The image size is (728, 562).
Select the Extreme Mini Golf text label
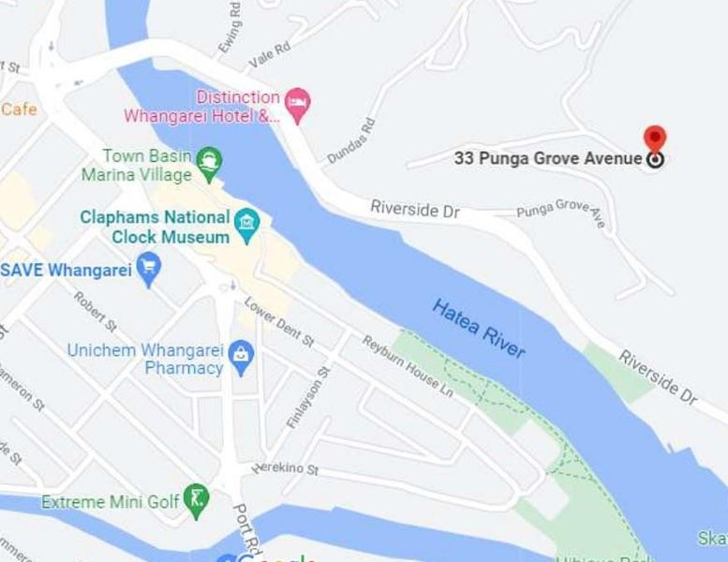111,502
